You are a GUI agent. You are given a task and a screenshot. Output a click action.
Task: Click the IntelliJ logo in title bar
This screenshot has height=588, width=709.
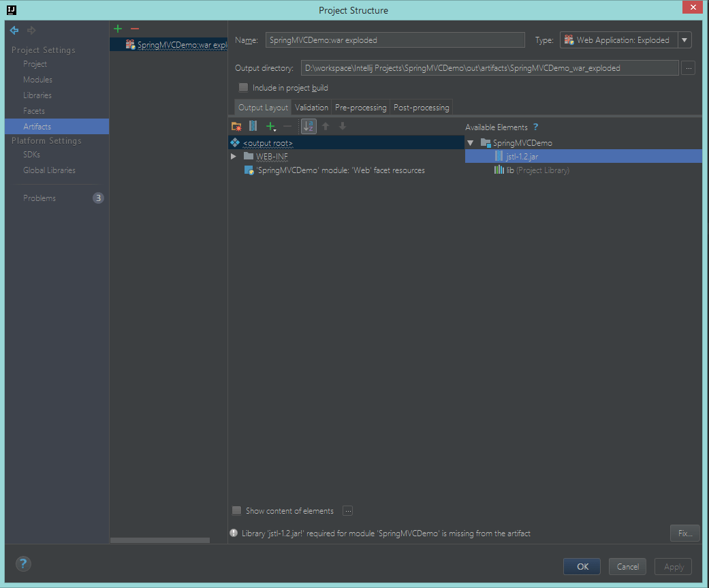pyautogui.click(x=12, y=10)
